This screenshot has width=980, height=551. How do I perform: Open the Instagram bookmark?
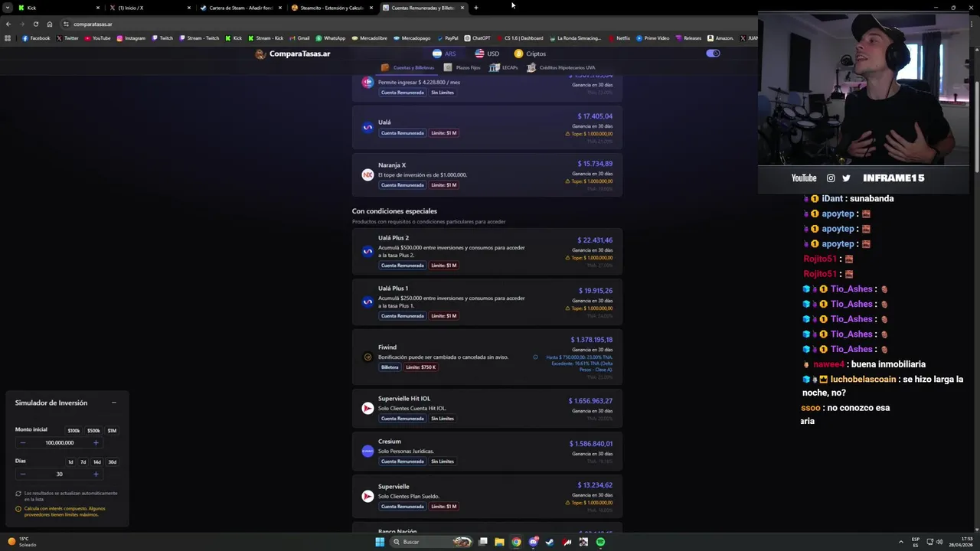point(131,38)
